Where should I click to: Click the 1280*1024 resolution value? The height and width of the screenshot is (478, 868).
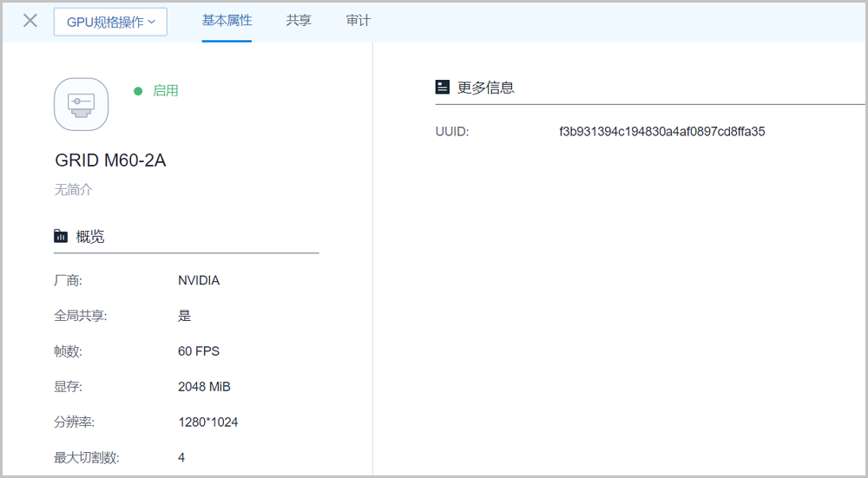[x=207, y=422]
